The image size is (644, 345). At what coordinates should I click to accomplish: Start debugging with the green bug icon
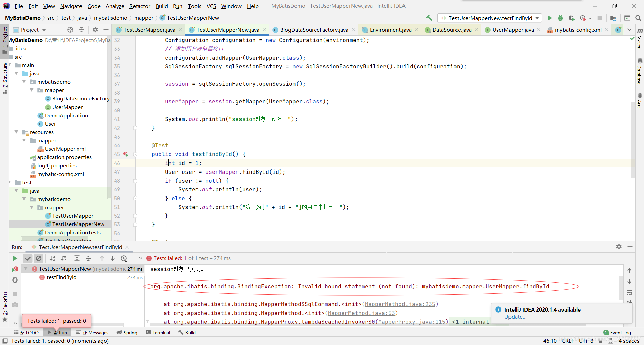(x=560, y=18)
